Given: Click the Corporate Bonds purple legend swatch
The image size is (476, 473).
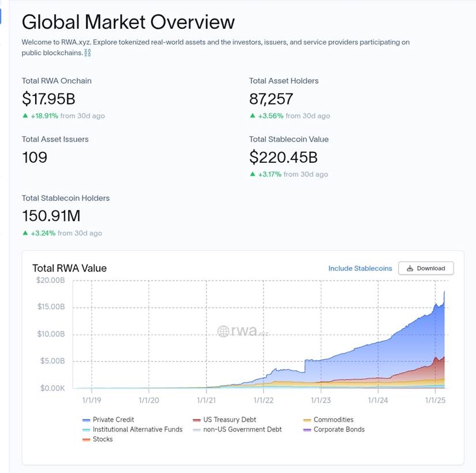Looking at the screenshot, I should (307, 430).
